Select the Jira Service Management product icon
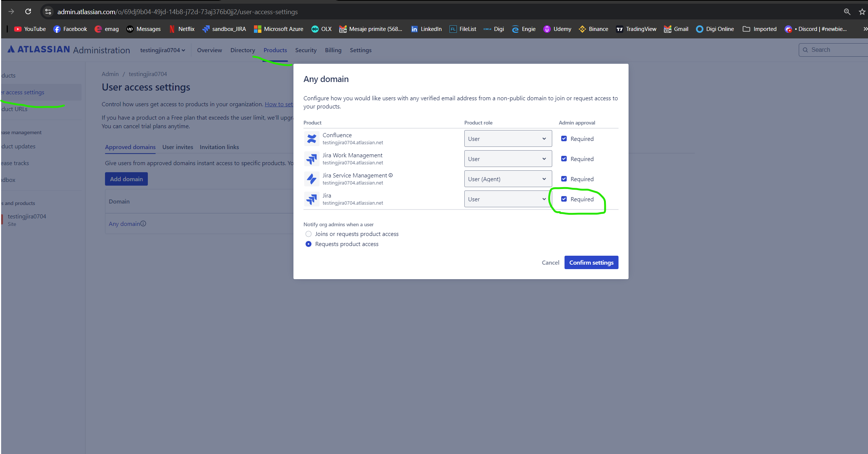 (x=312, y=179)
